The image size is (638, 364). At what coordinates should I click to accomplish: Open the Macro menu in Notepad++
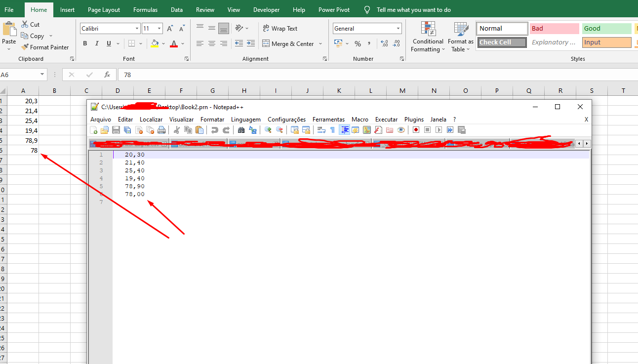pos(360,119)
